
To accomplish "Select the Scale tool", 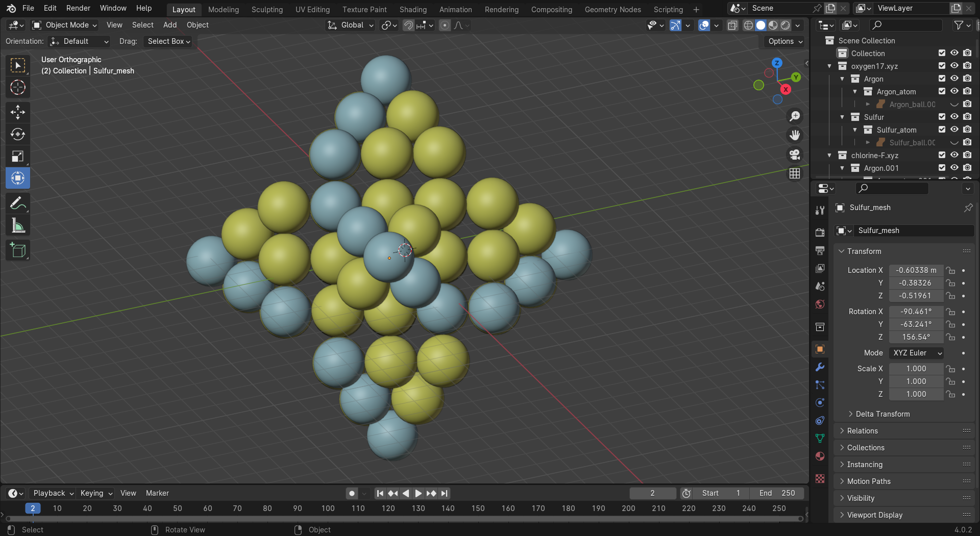I will (x=18, y=156).
